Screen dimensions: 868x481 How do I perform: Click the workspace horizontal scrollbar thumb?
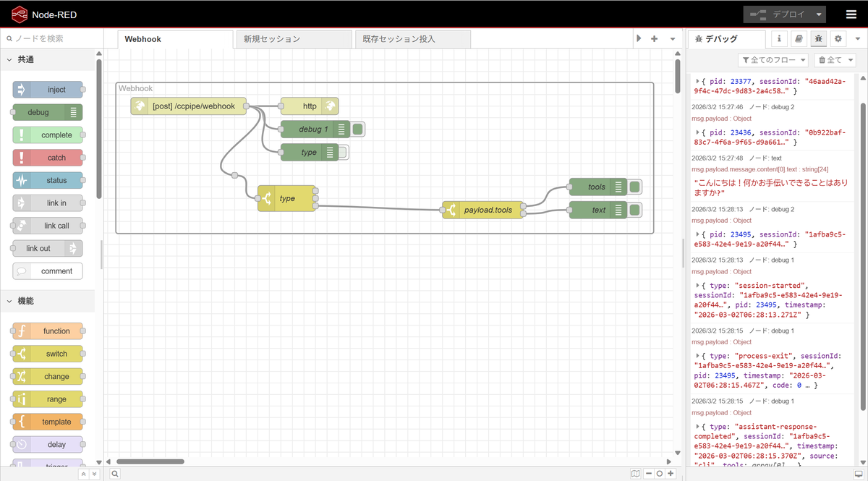[150, 461]
